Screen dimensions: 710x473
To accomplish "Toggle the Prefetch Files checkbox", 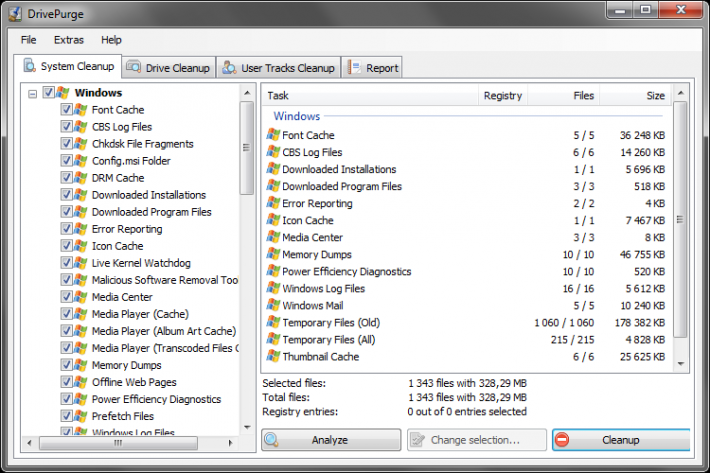I will click(67, 416).
